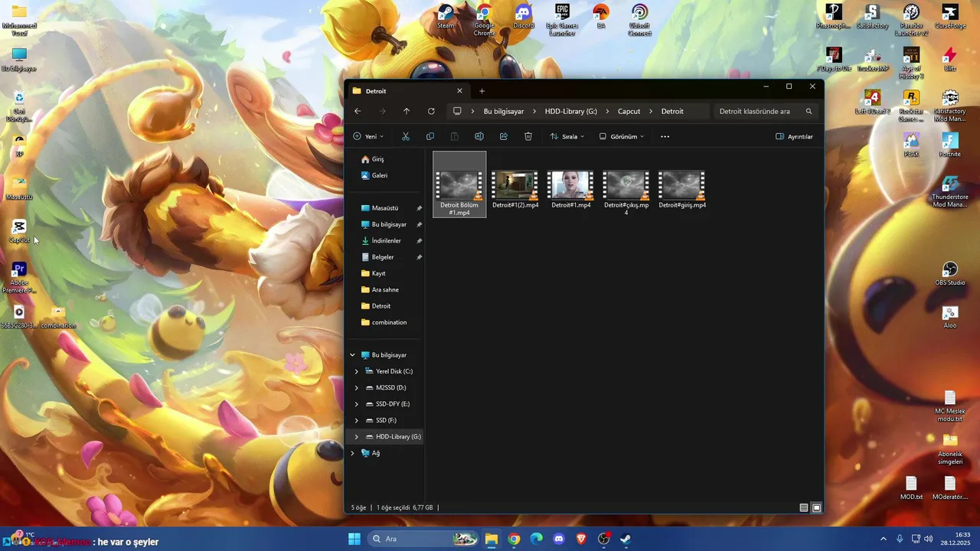Refresh the Detroit folder view
The height and width of the screenshot is (551, 980).
point(431,111)
